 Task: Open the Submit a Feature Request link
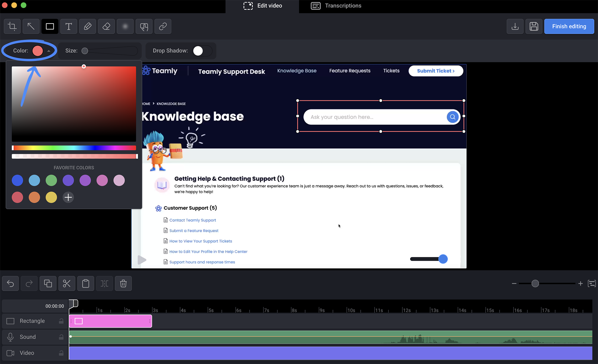[x=194, y=231]
